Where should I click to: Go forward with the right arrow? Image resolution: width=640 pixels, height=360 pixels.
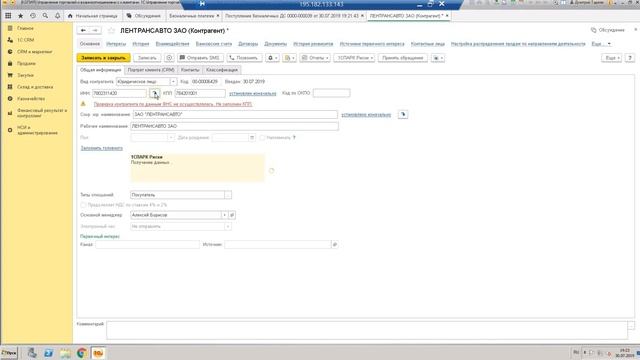click(x=95, y=30)
